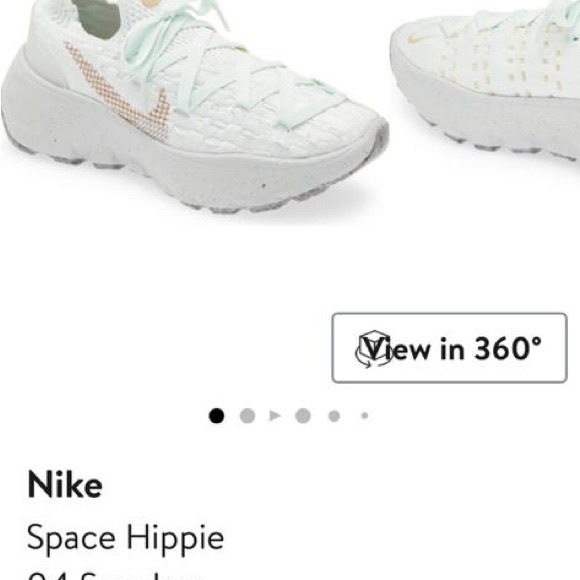The width and height of the screenshot is (580, 580).
Task: Jump to the fourth carousel indicator dot
Action: 303,416
